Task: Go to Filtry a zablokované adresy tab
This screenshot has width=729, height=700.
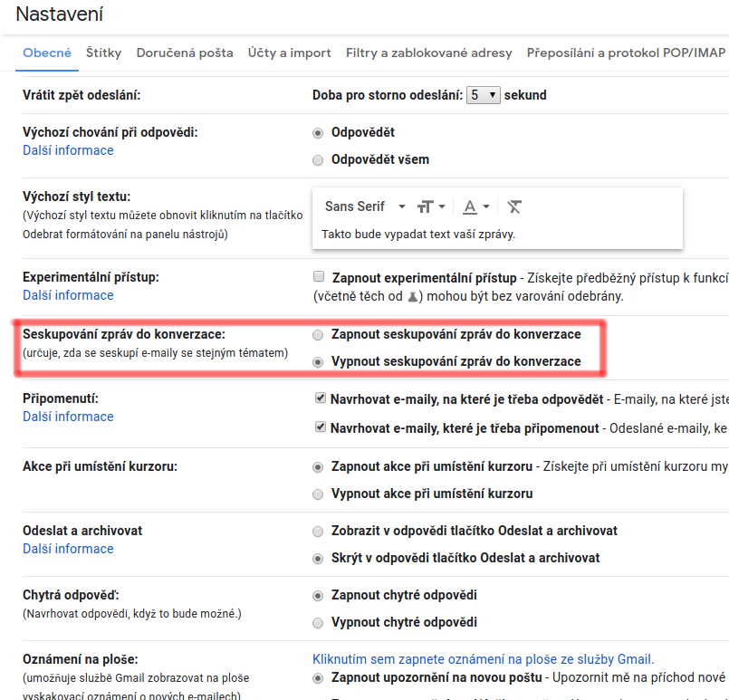Action: [x=428, y=53]
